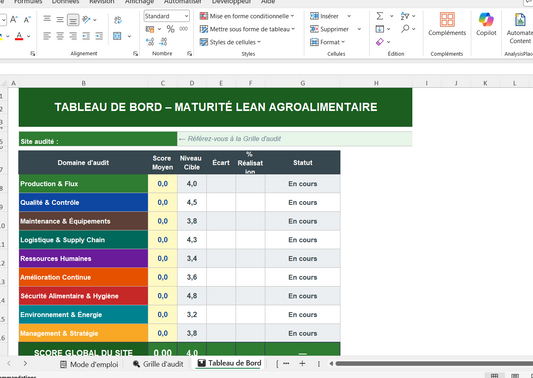Expand the Insérer dropdown arrow
The image size is (533, 378).
pyautogui.click(x=349, y=16)
